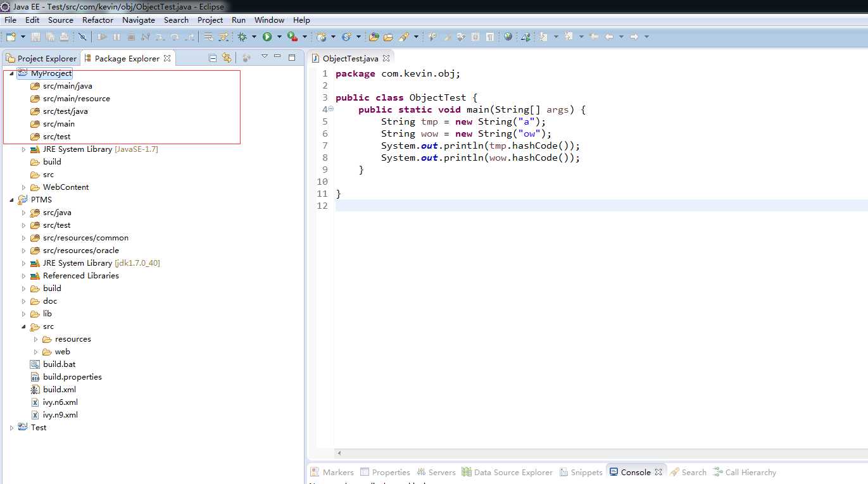Click the Resume debug icon

[102, 37]
